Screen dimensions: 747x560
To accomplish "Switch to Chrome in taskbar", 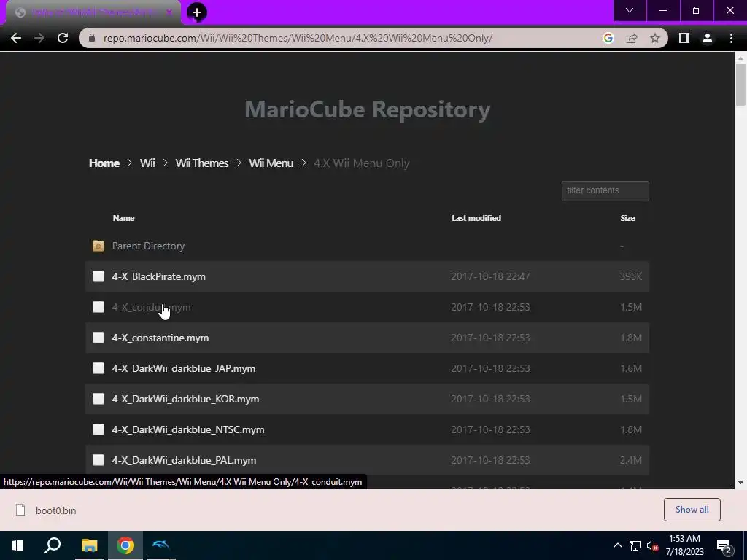I will click(125, 545).
